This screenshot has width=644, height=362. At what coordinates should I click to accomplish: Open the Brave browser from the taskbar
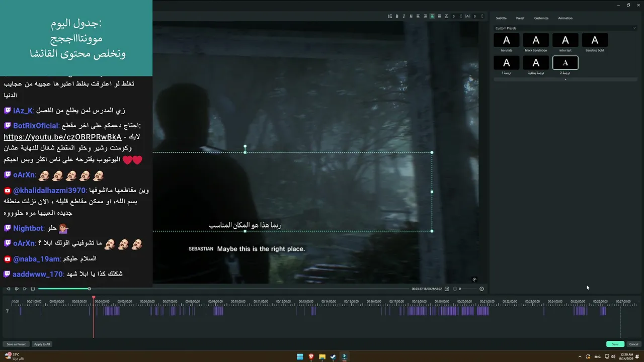point(311,357)
